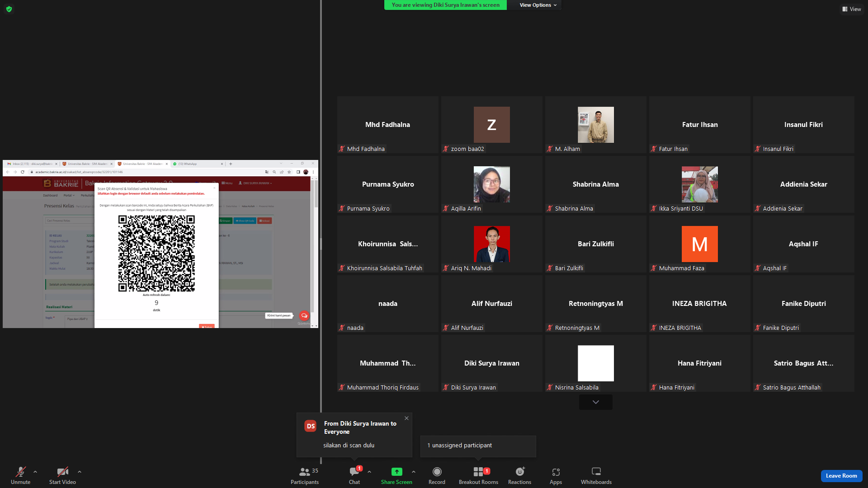The image size is (868, 488).
Task: Click the 1 unassigned participant notice
Action: point(478,446)
